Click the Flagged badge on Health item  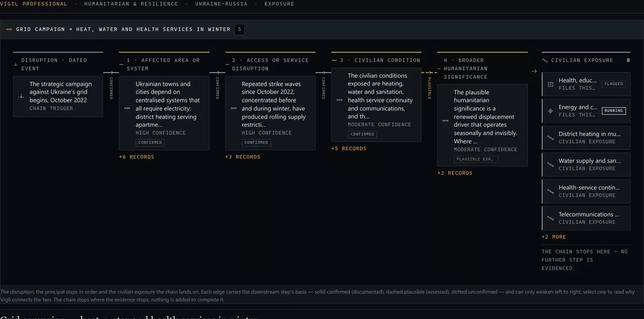(x=614, y=84)
